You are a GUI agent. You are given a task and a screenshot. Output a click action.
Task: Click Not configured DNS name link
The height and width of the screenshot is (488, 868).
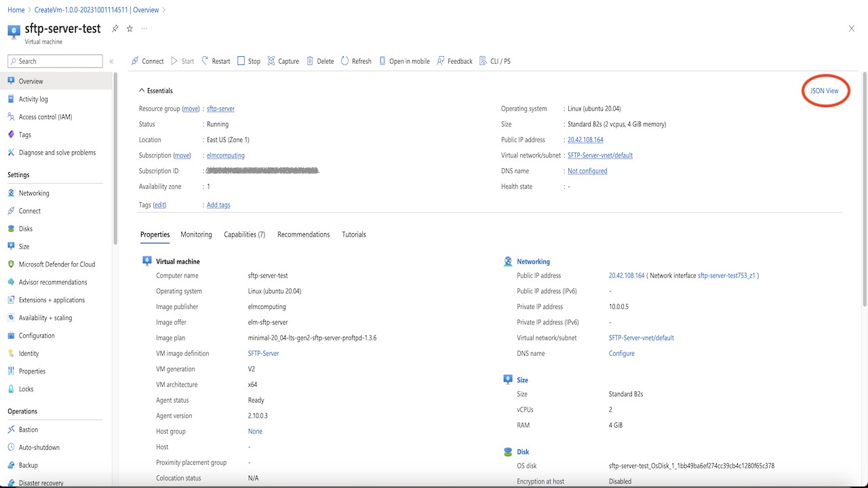[x=587, y=171]
